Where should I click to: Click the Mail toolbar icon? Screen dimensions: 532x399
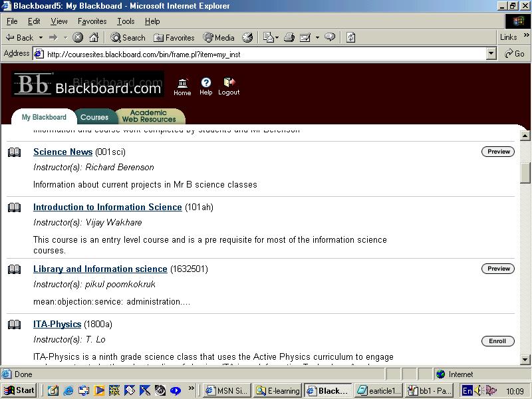[269, 37]
